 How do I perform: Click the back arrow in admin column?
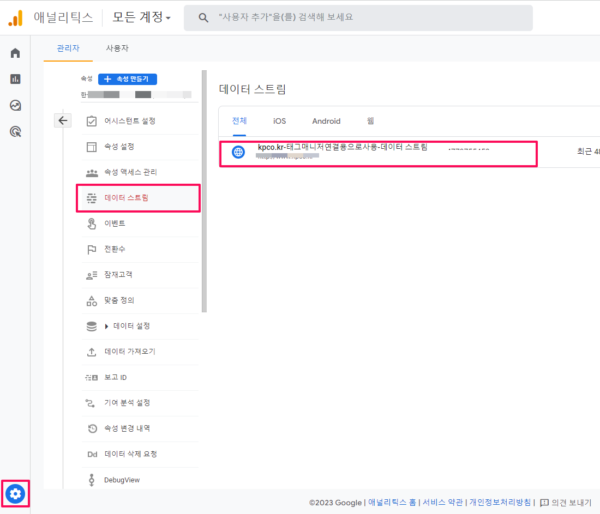tap(63, 121)
